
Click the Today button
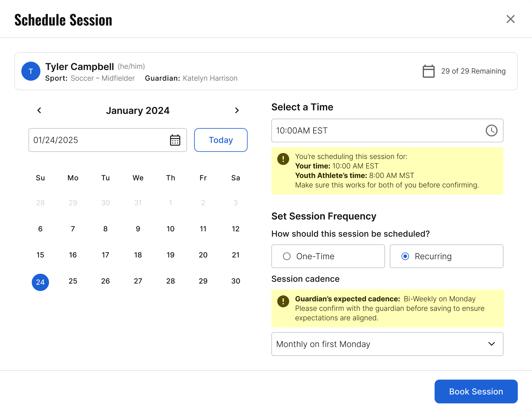221,140
